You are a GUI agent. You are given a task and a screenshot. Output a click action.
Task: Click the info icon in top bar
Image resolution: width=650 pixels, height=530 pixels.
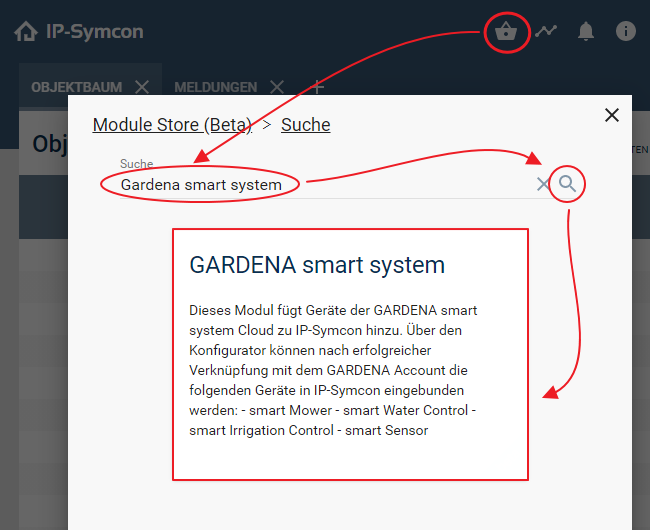tap(626, 31)
